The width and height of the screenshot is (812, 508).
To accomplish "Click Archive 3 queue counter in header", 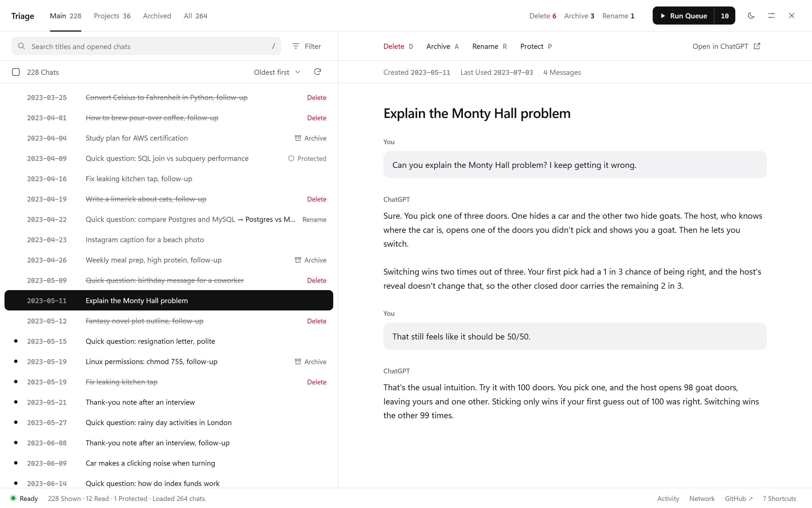I will pyautogui.click(x=579, y=16).
